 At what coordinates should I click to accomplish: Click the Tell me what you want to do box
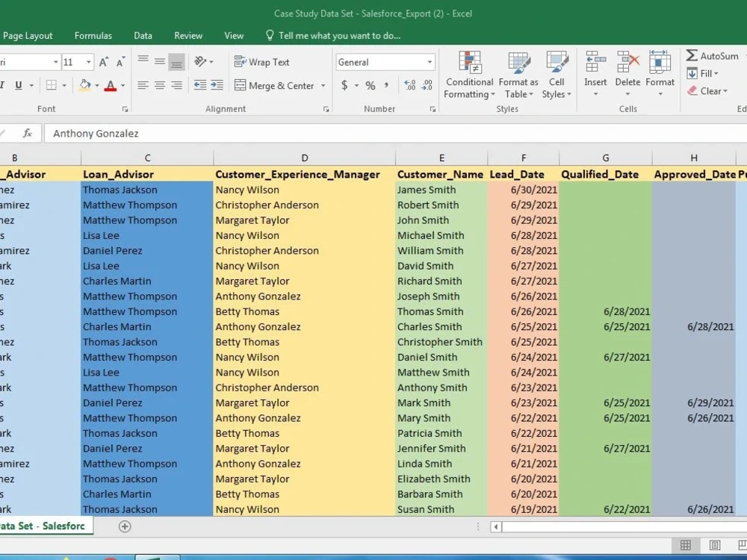pos(333,36)
